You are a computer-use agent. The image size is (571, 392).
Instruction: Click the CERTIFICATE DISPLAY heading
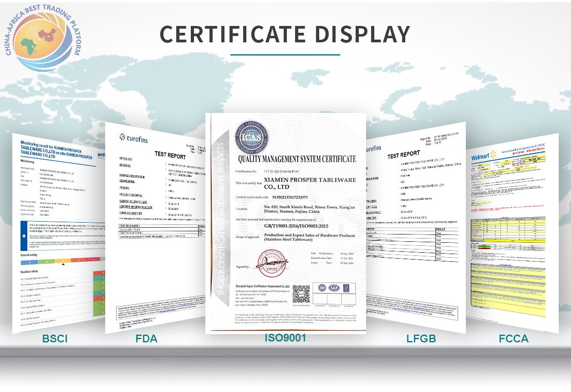[x=285, y=35]
